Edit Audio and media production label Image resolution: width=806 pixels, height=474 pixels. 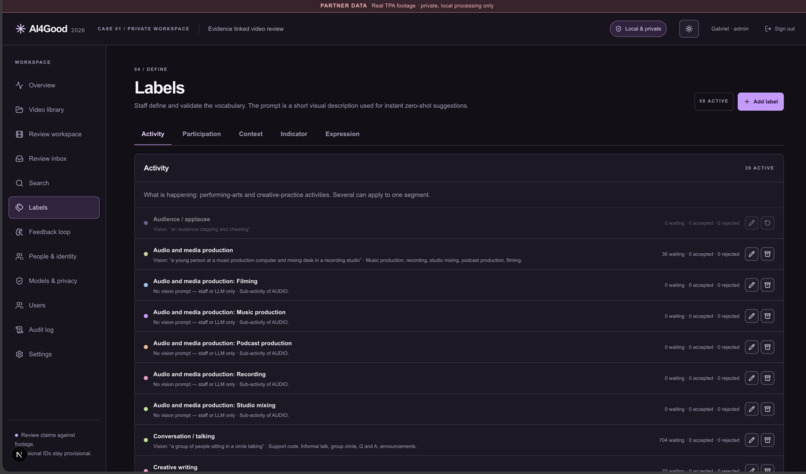tap(752, 254)
